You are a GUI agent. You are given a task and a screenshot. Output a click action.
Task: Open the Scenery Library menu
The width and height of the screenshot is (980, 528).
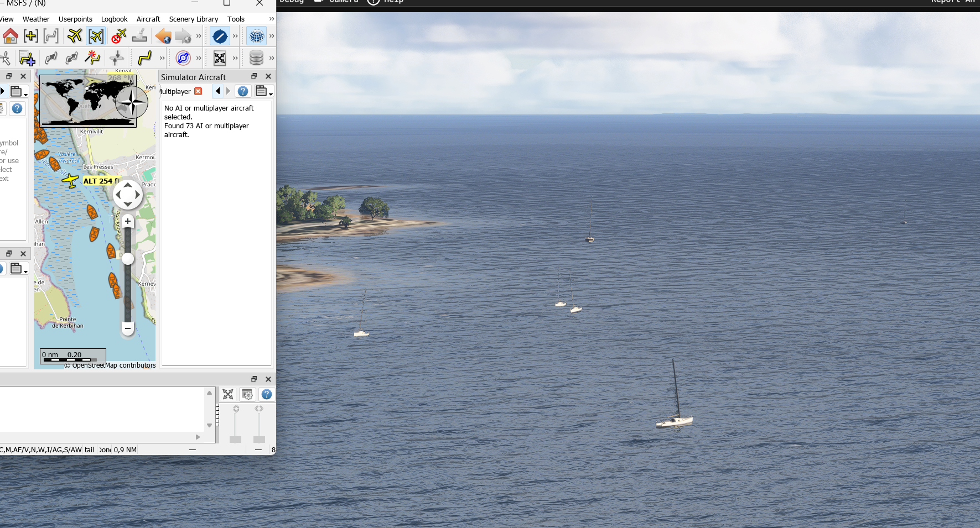pyautogui.click(x=193, y=19)
